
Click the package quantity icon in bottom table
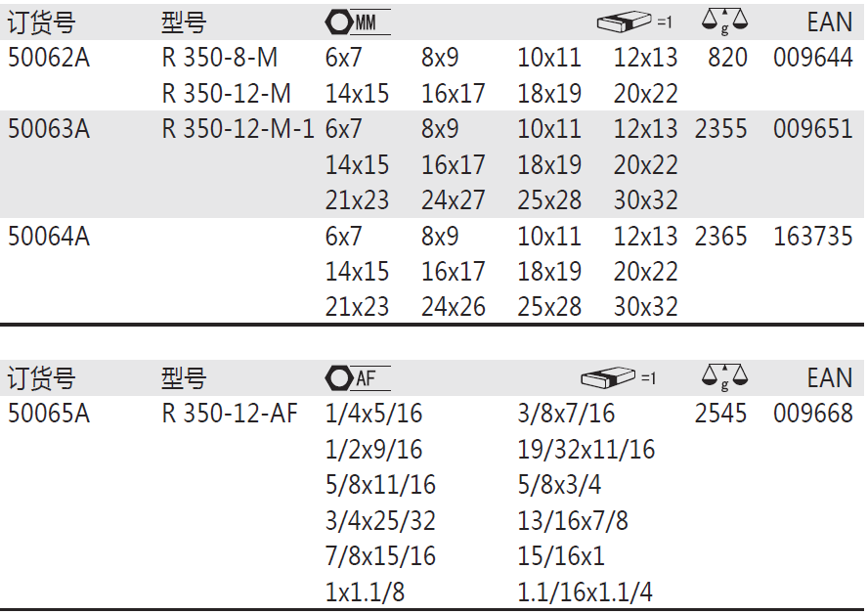pyautogui.click(x=619, y=378)
